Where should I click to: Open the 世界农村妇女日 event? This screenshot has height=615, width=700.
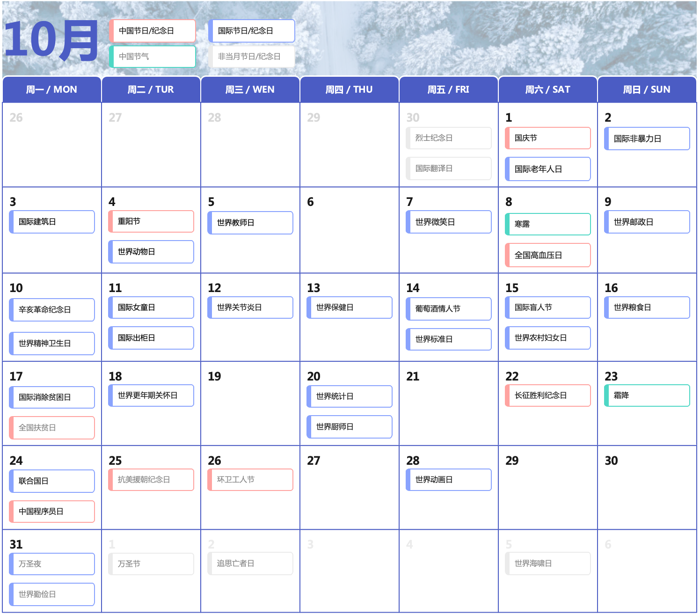click(x=548, y=338)
